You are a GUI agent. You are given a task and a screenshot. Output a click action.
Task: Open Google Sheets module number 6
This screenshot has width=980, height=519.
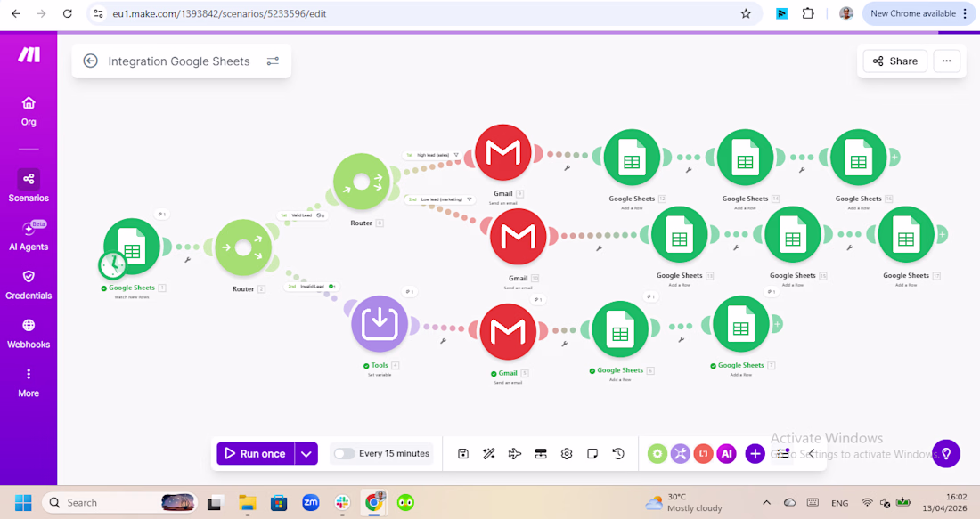point(620,329)
